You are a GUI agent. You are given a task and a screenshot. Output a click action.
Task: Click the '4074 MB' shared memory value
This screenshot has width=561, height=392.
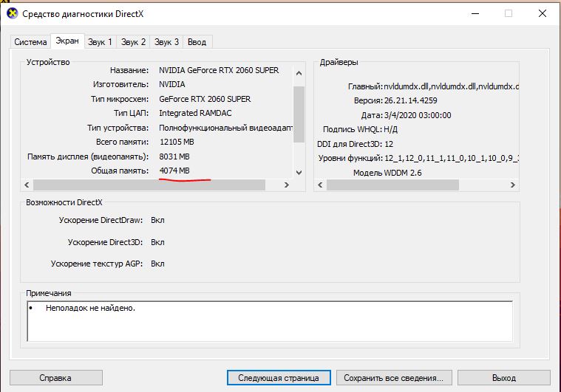coord(174,171)
